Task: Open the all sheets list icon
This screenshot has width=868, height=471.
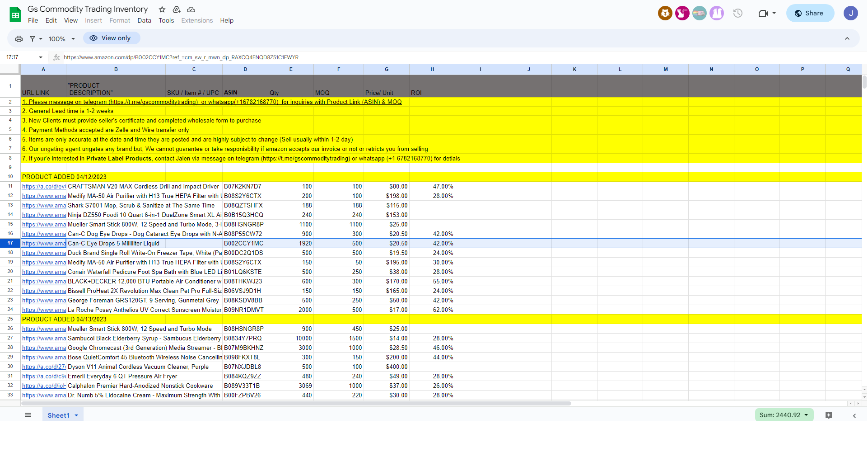Action: 28,415
